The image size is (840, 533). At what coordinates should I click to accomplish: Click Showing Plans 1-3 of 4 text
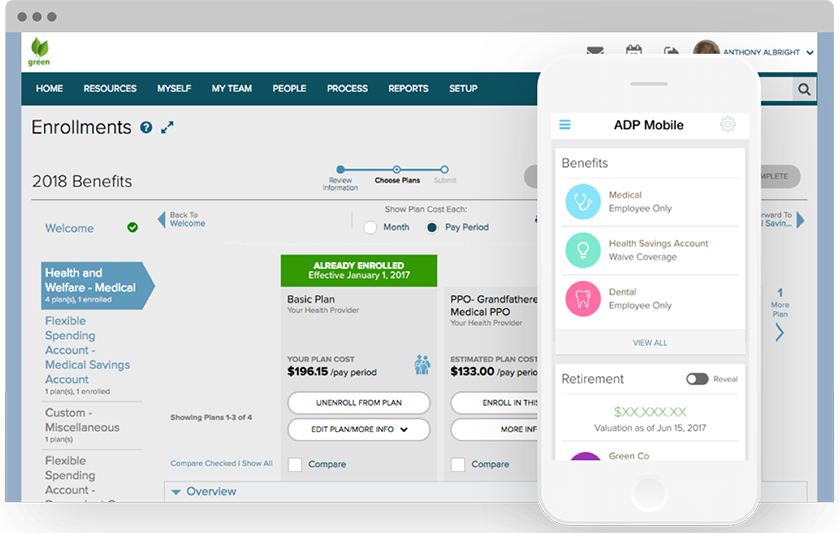pyautogui.click(x=211, y=417)
